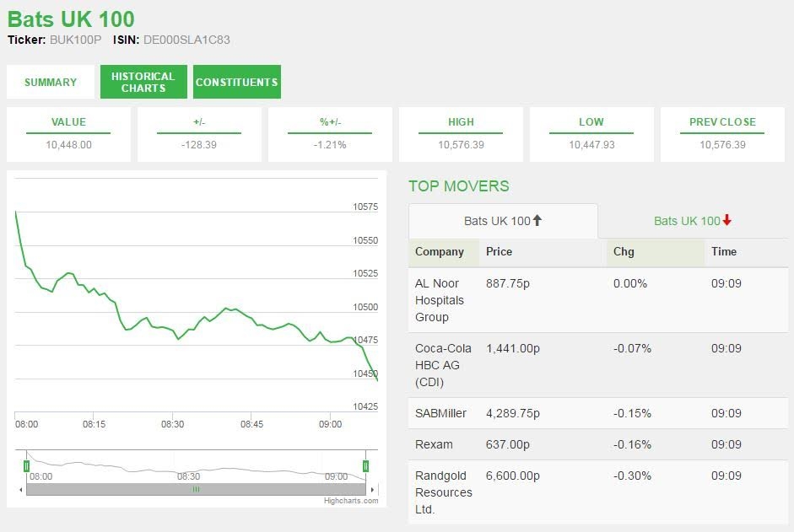Show the Bats UK 100 top fallers tab
The height and width of the screenshot is (532, 794).
click(692, 221)
